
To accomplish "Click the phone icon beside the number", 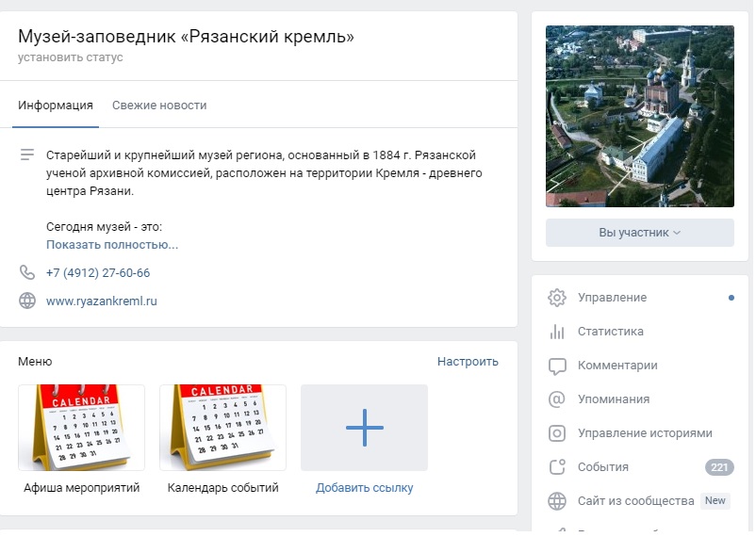I will click(27, 272).
